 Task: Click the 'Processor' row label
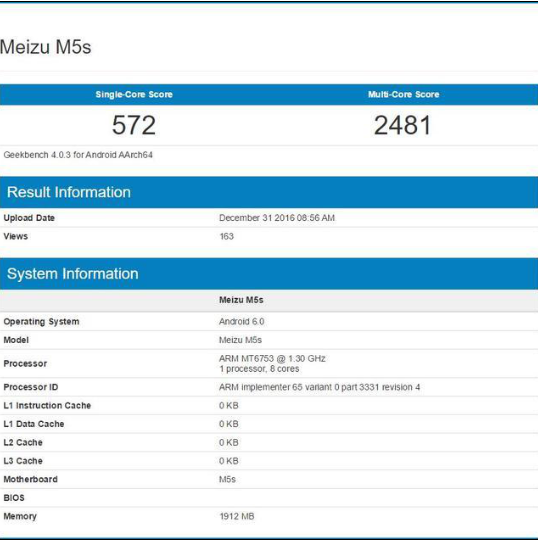tap(25, 364)
